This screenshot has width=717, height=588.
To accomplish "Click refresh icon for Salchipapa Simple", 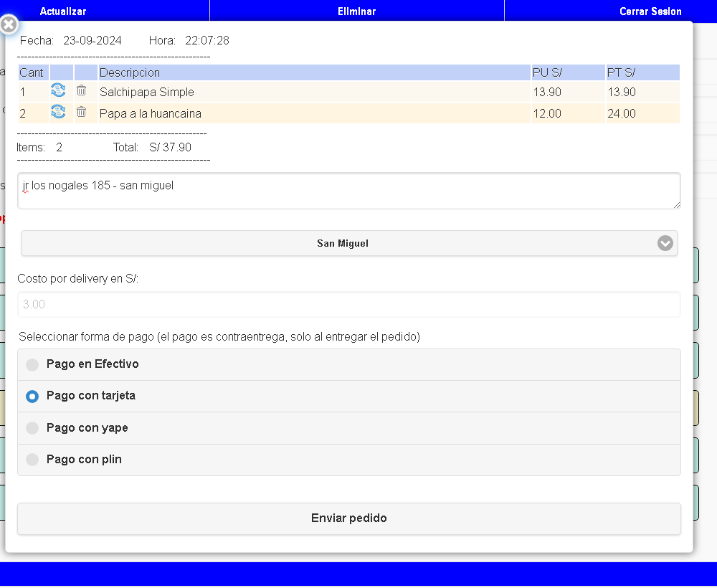I will 58,91.
